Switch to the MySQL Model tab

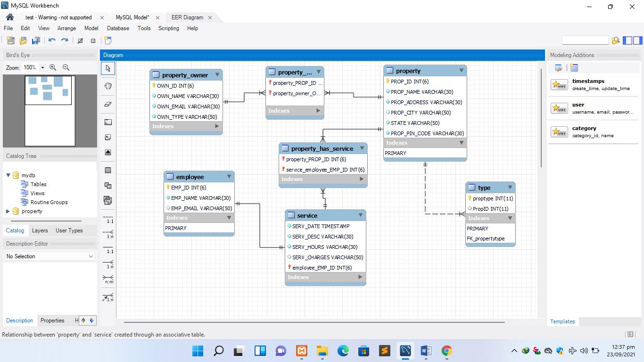pos(132,17)
